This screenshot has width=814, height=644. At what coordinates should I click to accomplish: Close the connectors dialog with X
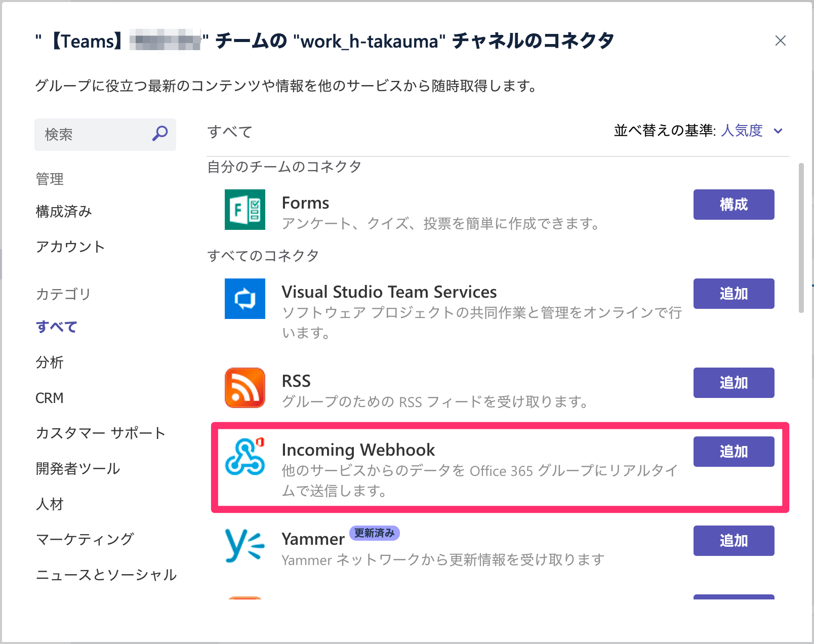click(x=781, y=41)
